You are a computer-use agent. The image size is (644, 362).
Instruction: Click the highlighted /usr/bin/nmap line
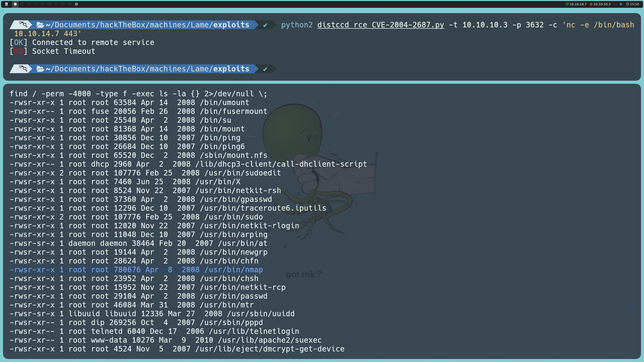tap(136, 270)
